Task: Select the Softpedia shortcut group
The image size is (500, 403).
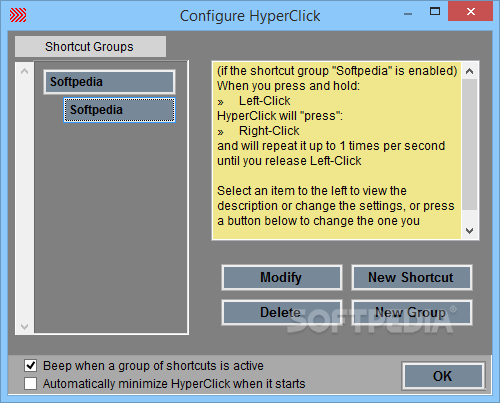Action: [109, 82]
